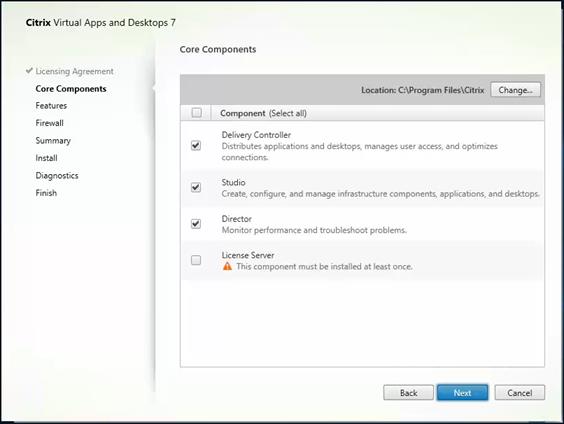Click the License Server component title
This screenshot has height=424, width=564.
[x=248, y=255]
